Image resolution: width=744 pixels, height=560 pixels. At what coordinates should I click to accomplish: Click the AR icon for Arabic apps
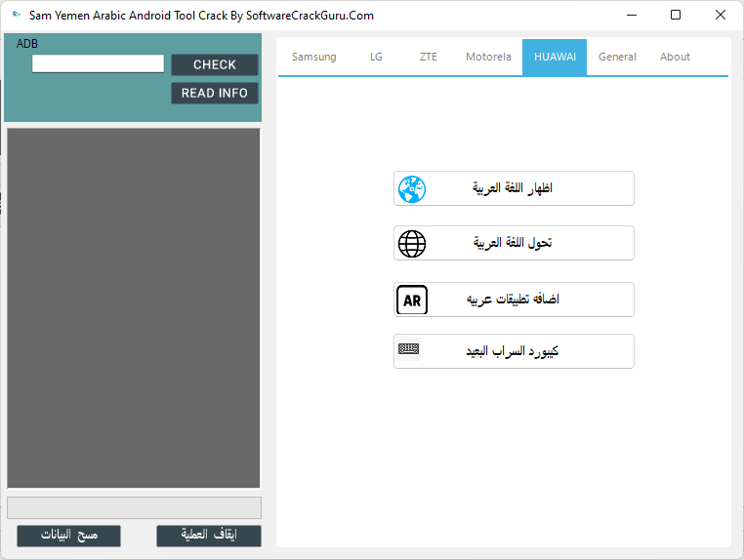point(412,300)
